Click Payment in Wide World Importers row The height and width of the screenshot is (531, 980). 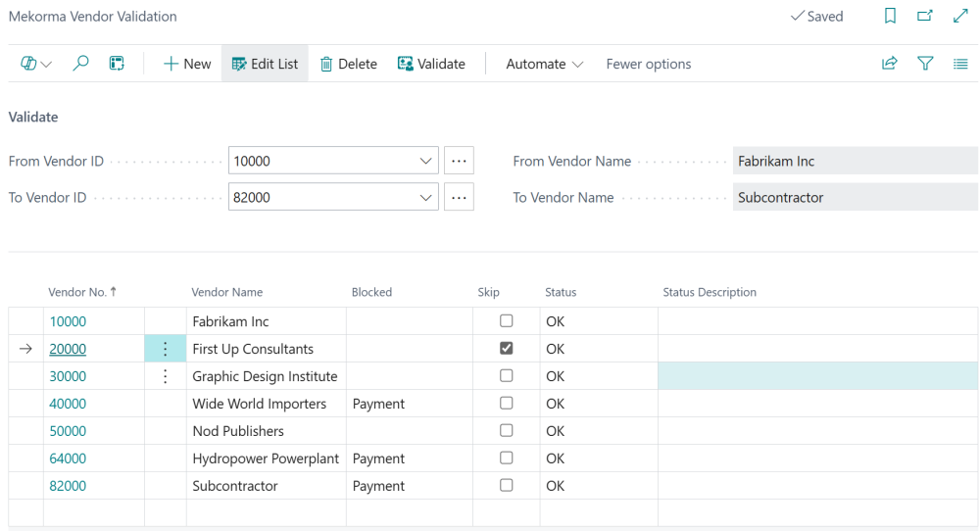click(378, 404)
